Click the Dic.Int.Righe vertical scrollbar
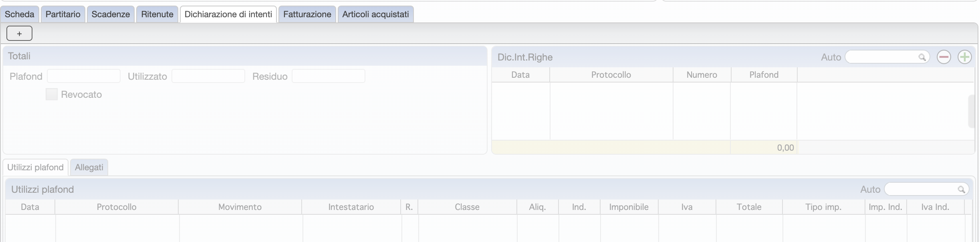 [971, 111]
